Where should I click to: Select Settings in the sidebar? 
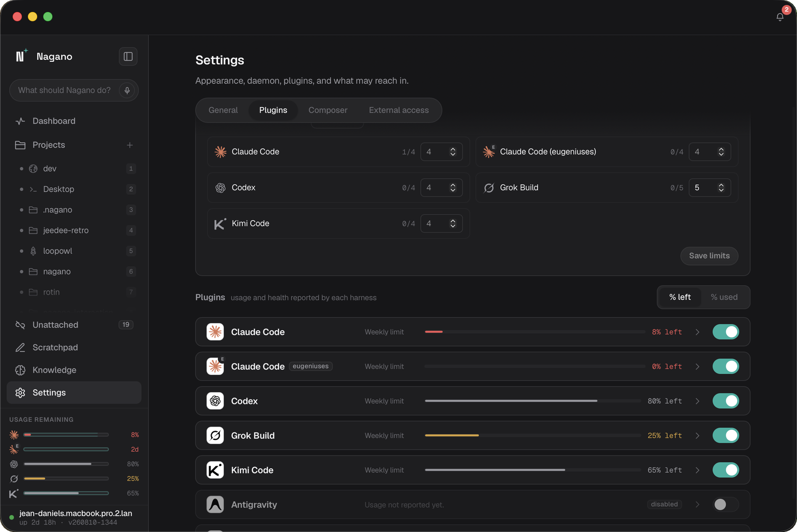(x=74, y=393)
